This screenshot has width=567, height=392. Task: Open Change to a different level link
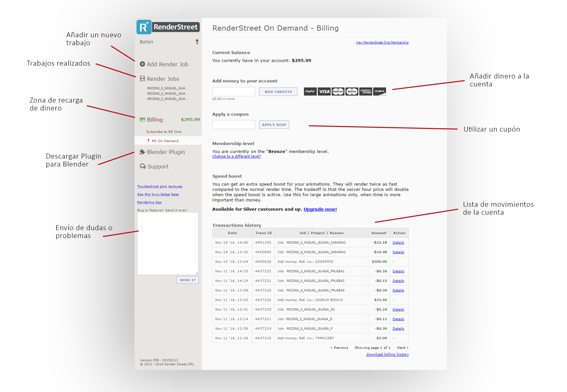tap(236, 156)
